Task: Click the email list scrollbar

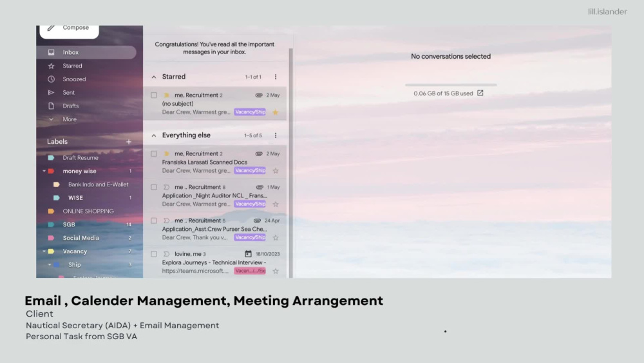Action: 291,162
